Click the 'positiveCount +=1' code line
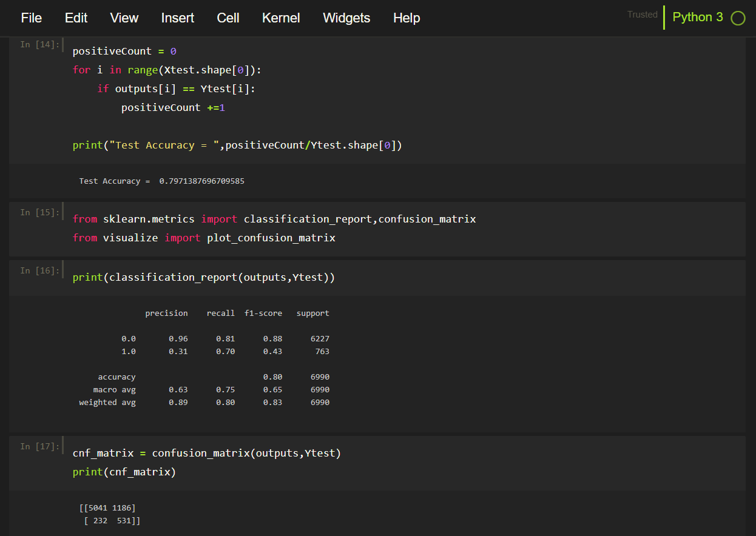756x536 pixels. [174, 107]
